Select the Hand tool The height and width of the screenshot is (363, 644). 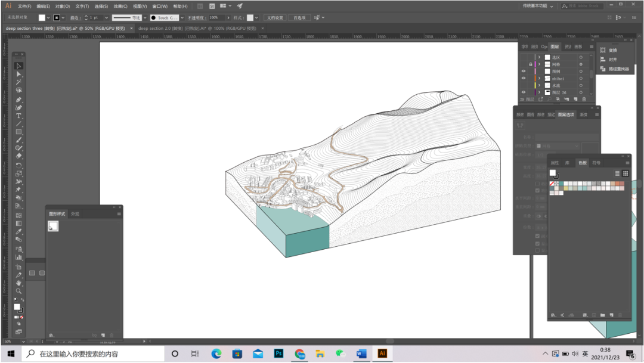click(19, 283)
